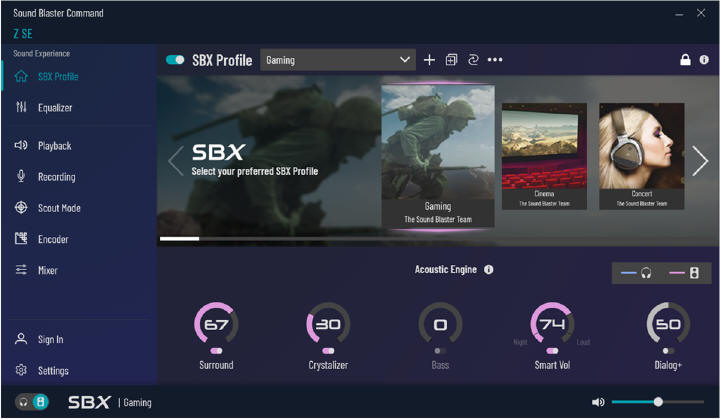Click the Dialog+ dial showing 50
The height and width of the screenshot is (419, 720).
point(668,323)
